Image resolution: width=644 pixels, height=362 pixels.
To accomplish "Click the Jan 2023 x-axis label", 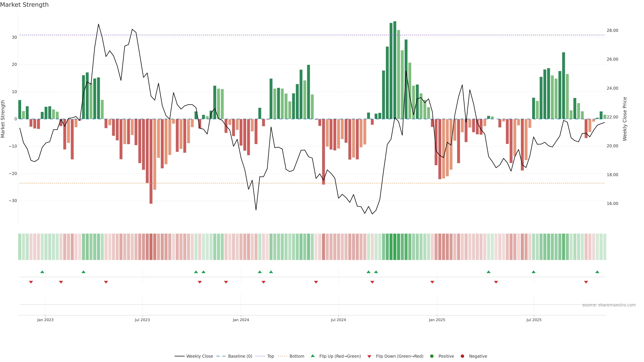I will point(45,320).
